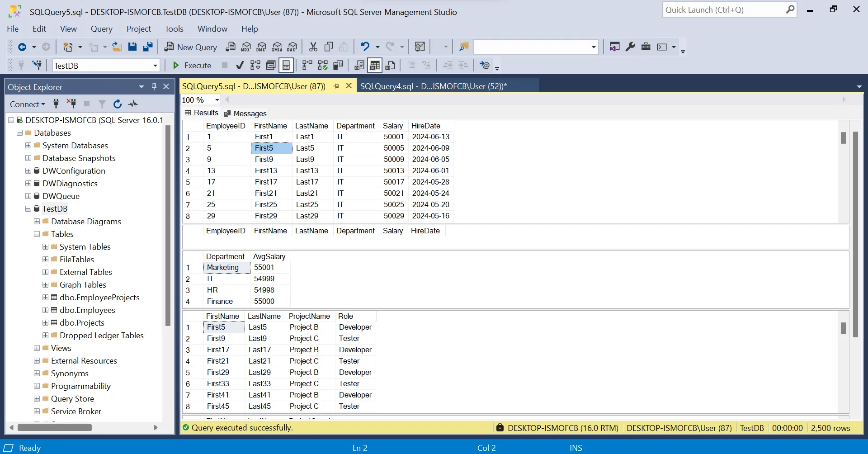Switch to the SQLQuery4.sql tab

pos(433,86)
